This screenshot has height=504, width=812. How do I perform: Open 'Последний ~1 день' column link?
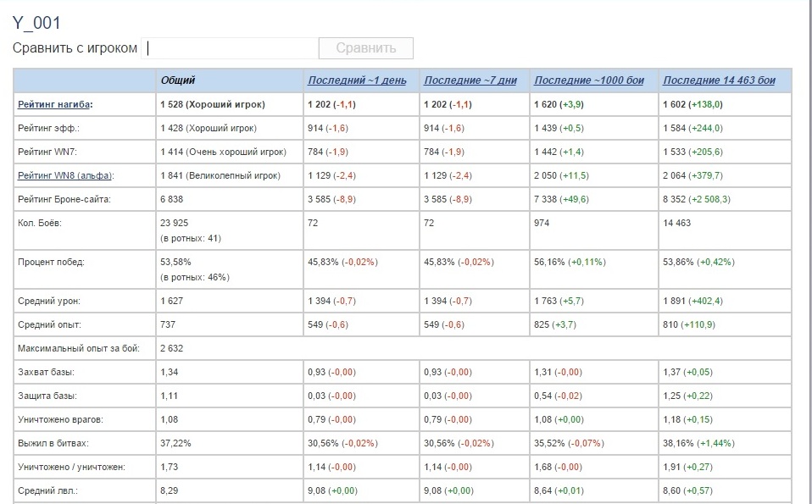pos(357,80)
